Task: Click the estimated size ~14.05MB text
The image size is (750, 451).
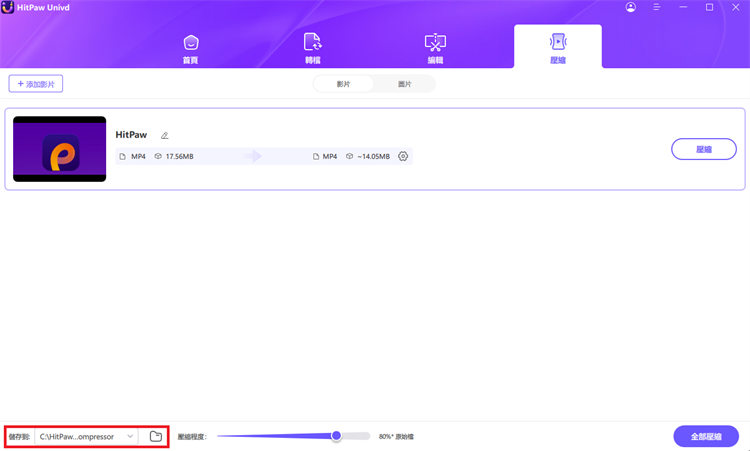Action: 374,156
